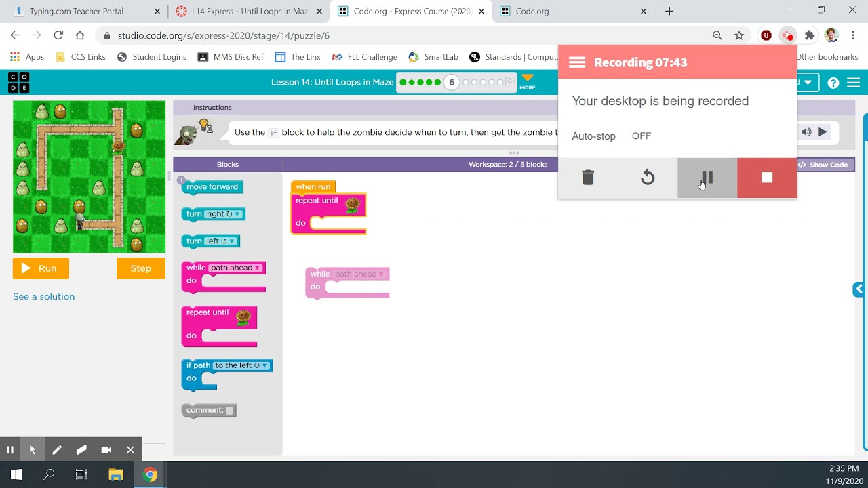Switch to L14 Express Until Loops tab
The height and width of the screenshot is (488, 868).
[249, 11]
